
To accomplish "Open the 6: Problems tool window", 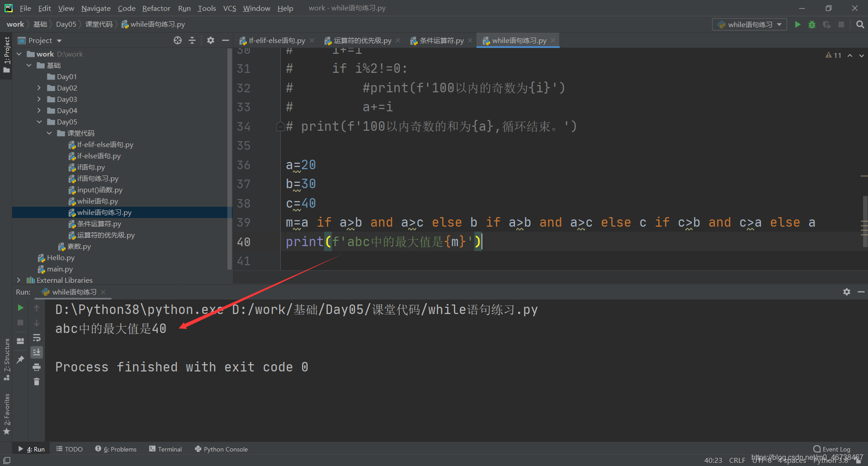I will pos(116,449).
